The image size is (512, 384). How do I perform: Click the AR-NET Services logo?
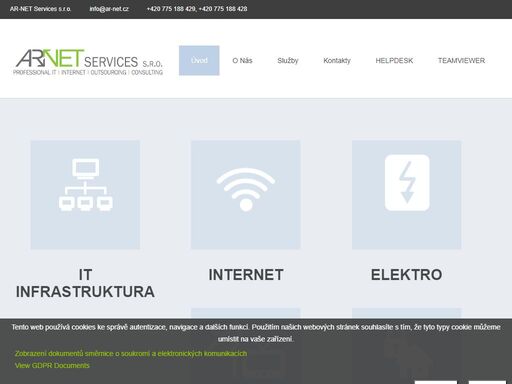pyautogui.click(x=88, y=62)
